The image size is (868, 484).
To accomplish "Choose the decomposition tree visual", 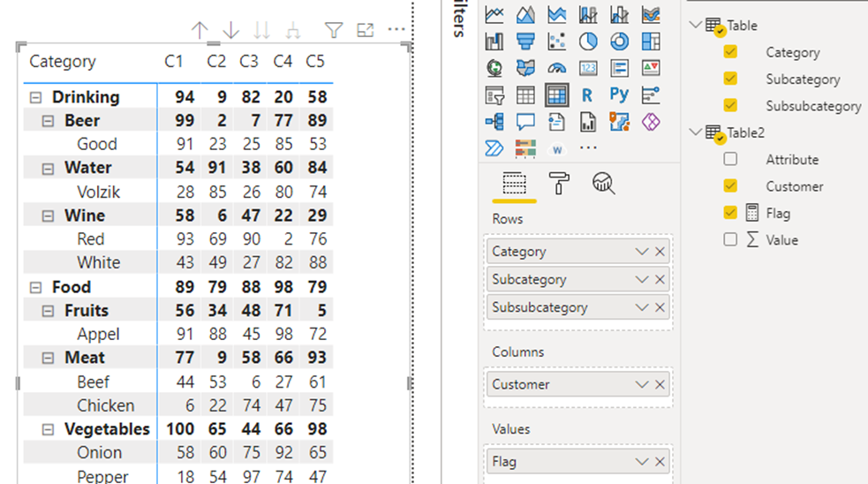I will coord(494,122).
